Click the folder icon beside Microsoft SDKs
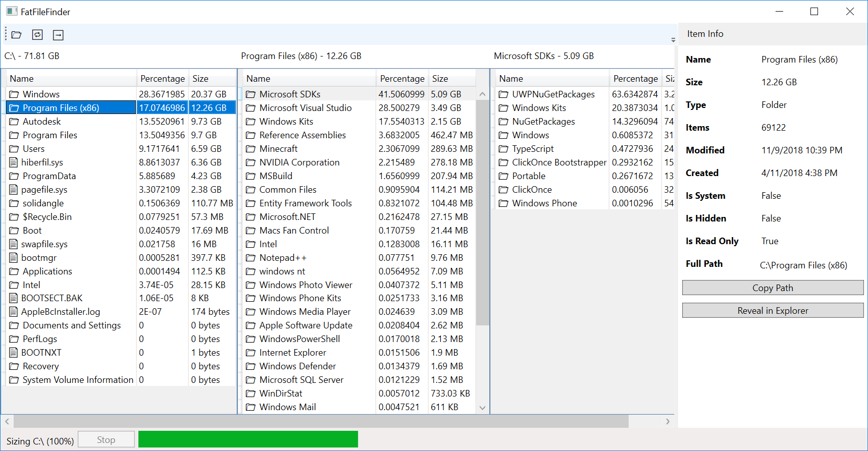868x451 pixels. pos(251,94)
